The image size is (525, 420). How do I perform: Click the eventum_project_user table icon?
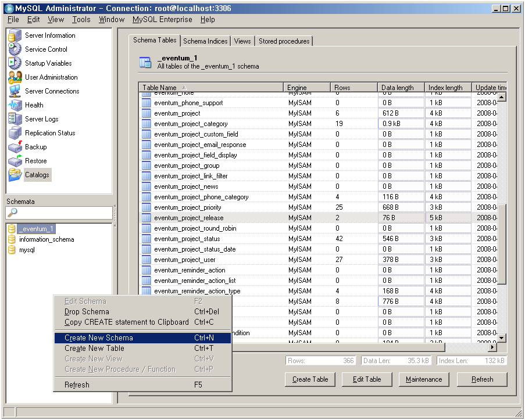click(x=146, y=259)
